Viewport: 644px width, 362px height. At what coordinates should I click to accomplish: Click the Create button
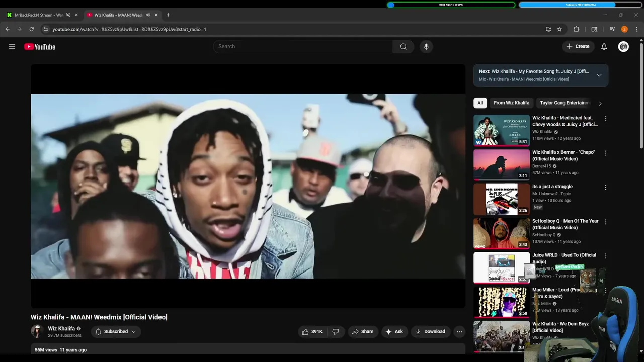pyautogui.click(x=578, y=46)
